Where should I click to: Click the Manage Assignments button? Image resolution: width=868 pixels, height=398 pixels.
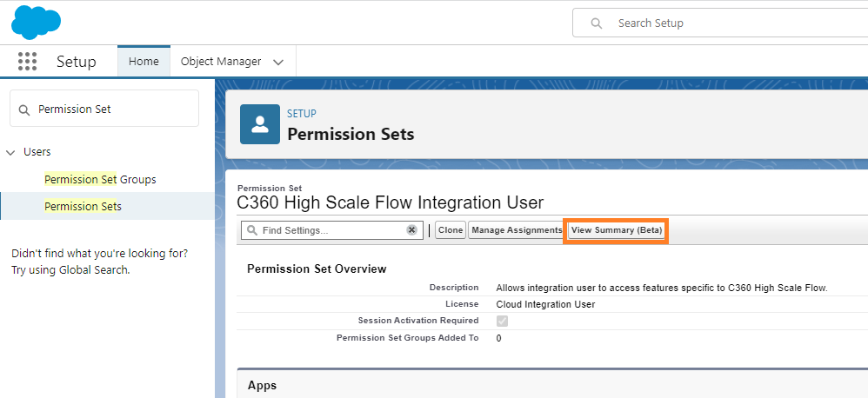tap(517, 230)
